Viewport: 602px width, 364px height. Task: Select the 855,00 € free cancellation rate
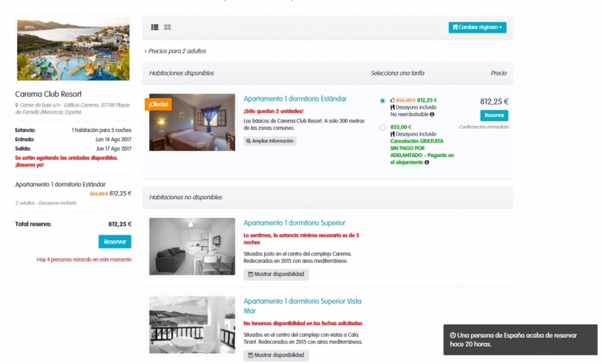click(x=382, y=127)
